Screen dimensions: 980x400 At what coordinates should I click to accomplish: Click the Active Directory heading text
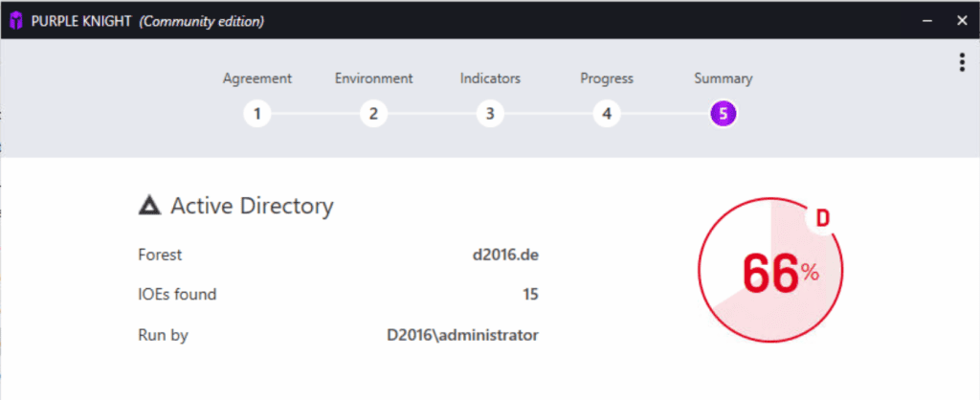[x=252, y=205]
